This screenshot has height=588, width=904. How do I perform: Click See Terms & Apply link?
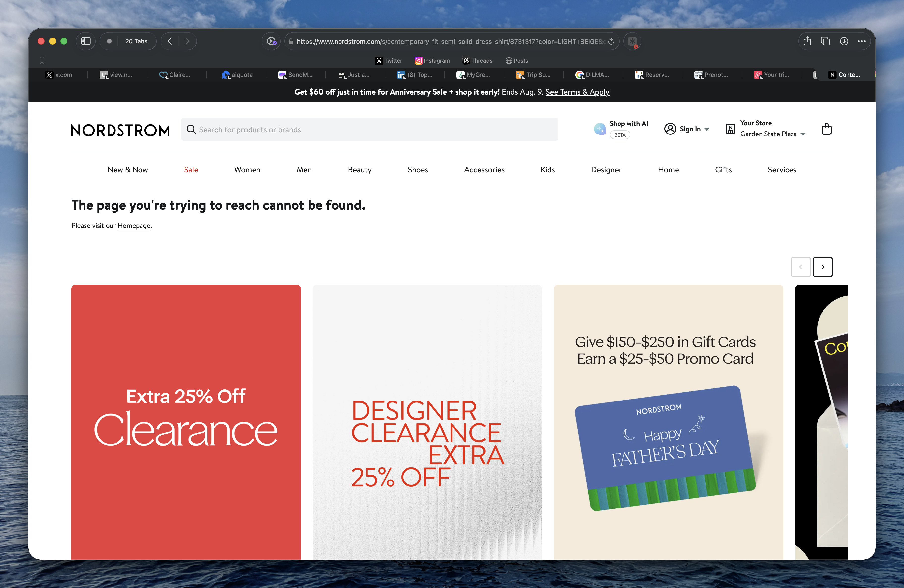[x=577, y=92]
